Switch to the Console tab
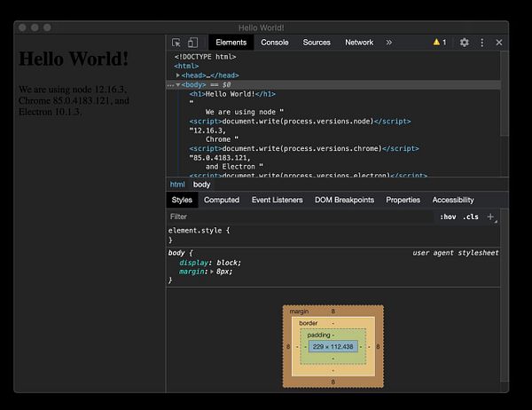Image resolution: width=532 pixels, height=410 pixels. [x=274, y=43]
